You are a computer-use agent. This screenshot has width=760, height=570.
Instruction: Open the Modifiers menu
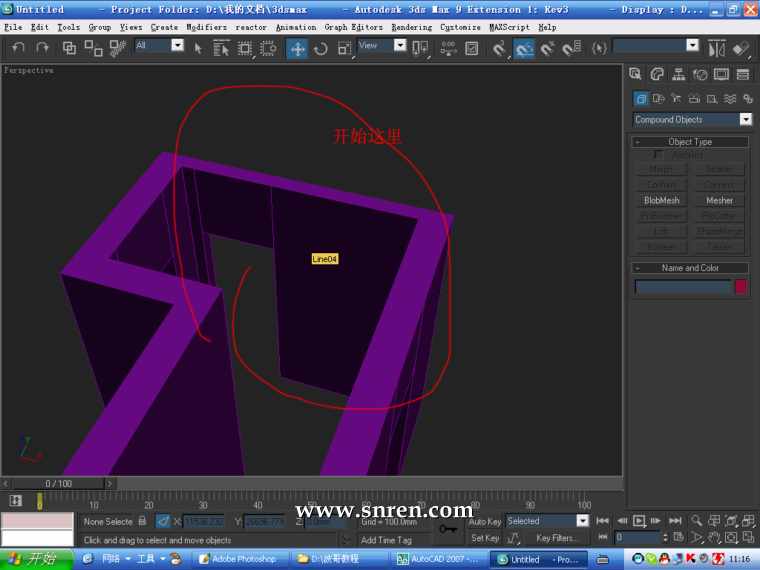(206, 27)
